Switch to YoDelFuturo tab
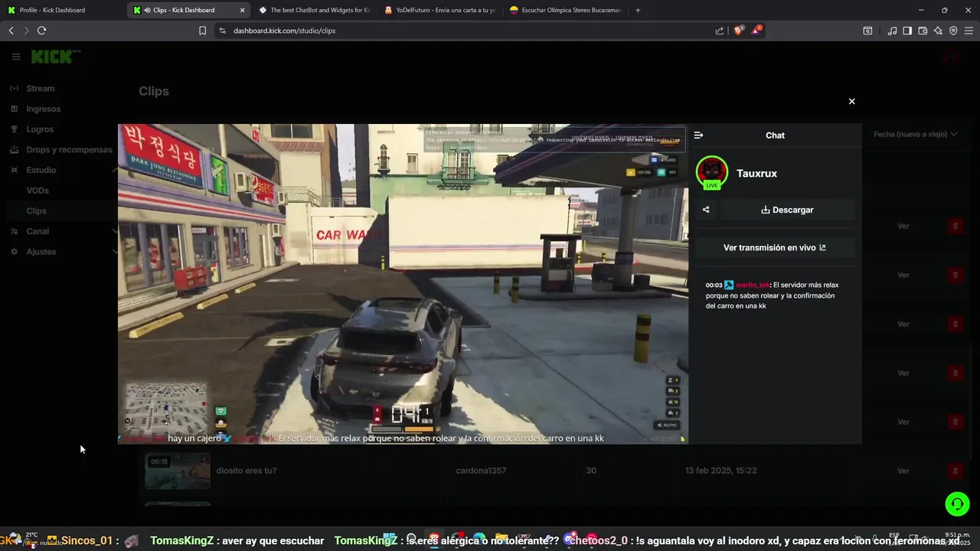The width and height of the screenshot is (980, 551). point(440,10)
